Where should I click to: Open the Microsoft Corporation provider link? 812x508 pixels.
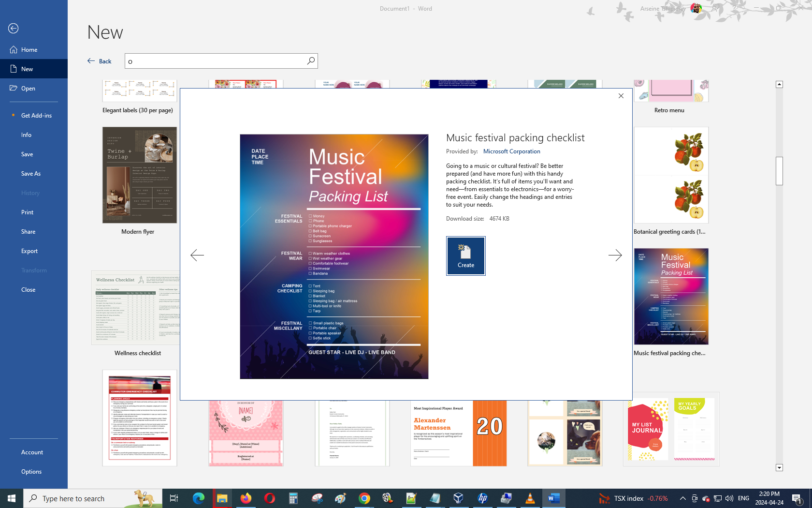pos(511,151)
